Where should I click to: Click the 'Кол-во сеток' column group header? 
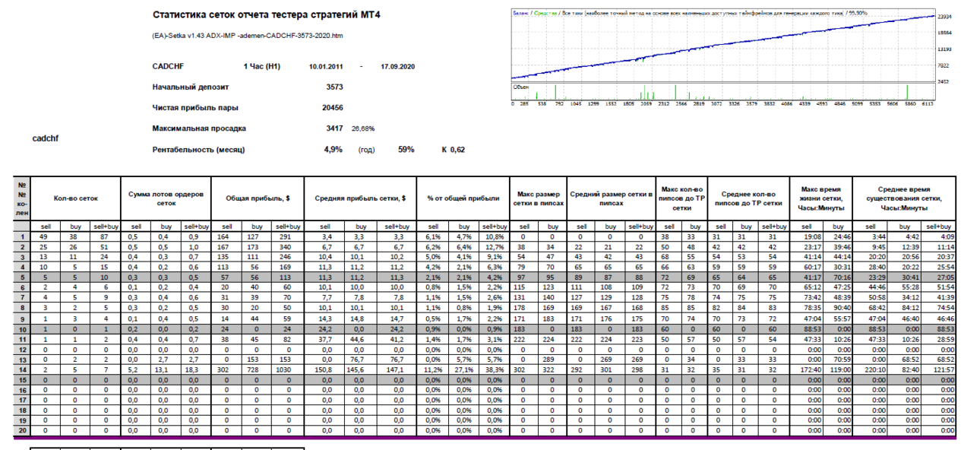pyautogui.click(x=76, y=198)
